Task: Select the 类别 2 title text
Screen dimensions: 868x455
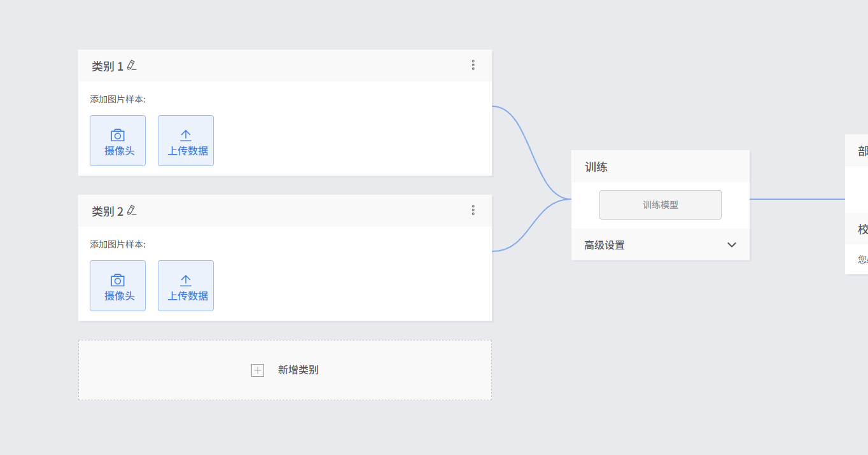Action: pyautogui.click(x=107, y=211)
